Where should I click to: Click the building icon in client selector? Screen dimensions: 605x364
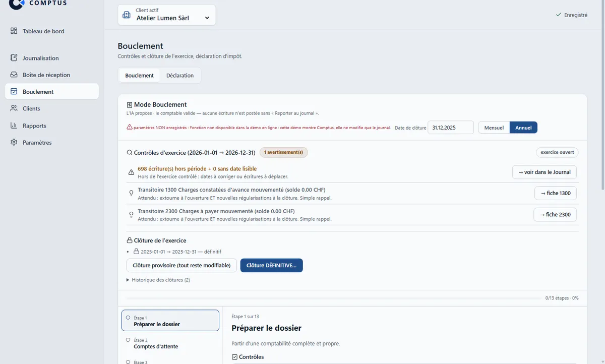click(127, 15)
